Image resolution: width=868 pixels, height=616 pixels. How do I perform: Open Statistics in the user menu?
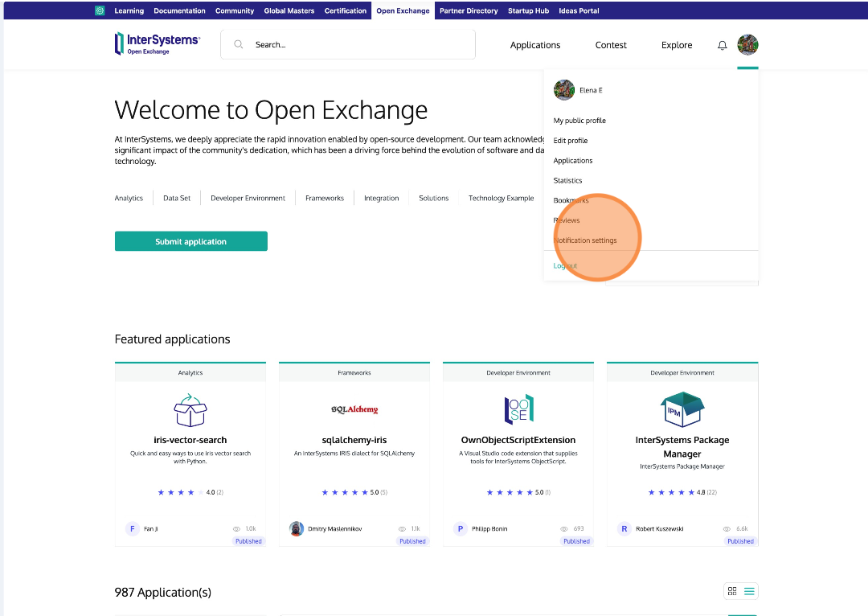567,181
